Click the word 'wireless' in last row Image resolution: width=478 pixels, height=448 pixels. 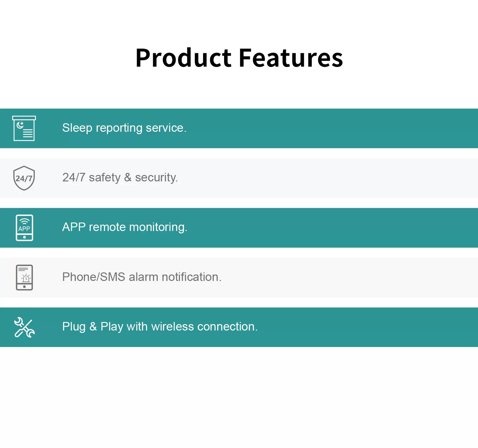(172, 327)
